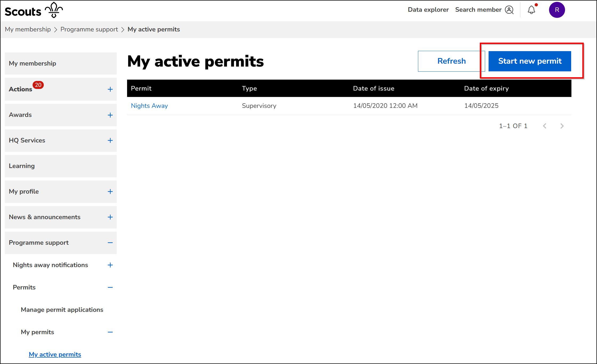The width and height of the screenshot is (597, 364).
Task: Open the notifications bell
Action: click(531, 10)
